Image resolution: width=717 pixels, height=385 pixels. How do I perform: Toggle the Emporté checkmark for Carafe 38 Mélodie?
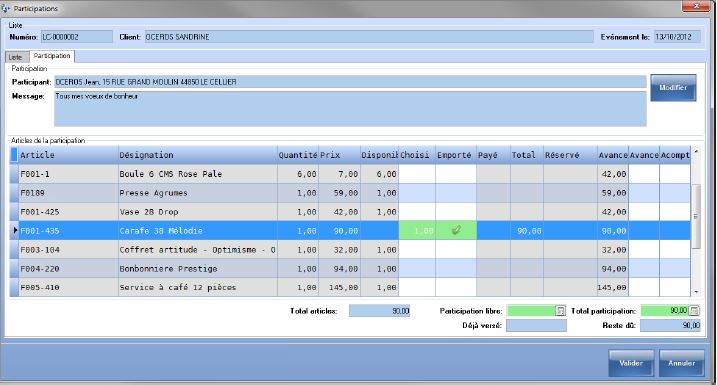coord(456,230)
